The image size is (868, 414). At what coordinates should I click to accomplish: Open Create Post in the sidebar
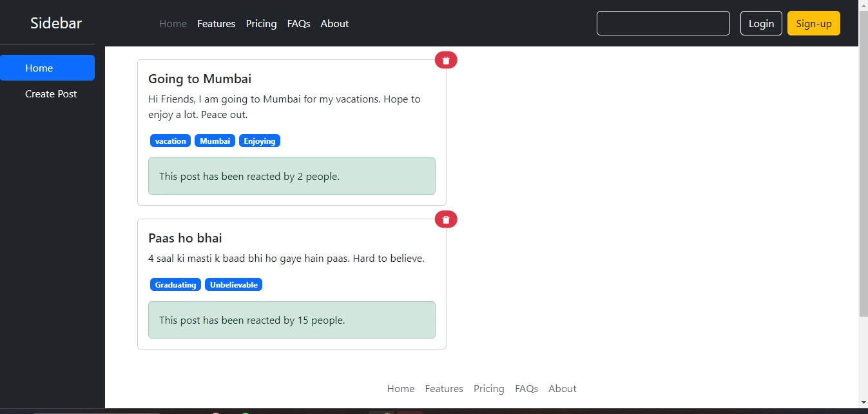(51, 94)
